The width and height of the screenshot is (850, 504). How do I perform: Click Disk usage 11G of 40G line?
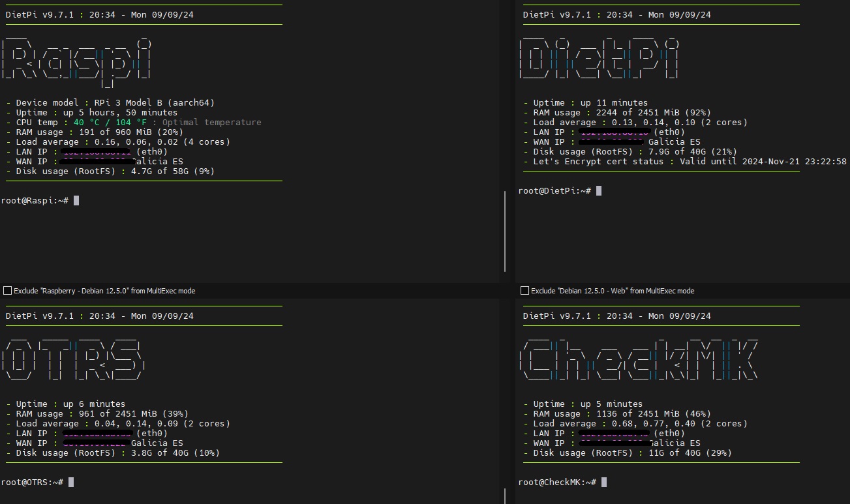pos(631,453)
